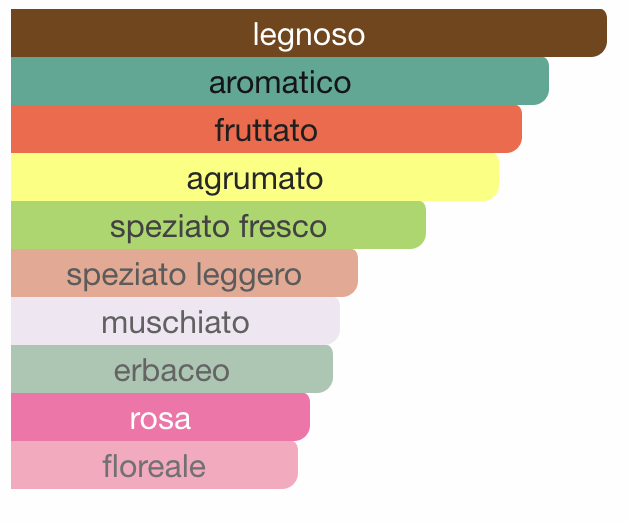Click the erbaceo text label
The width and height of the screenshot is (628, 522).
(x=172, y=371)
